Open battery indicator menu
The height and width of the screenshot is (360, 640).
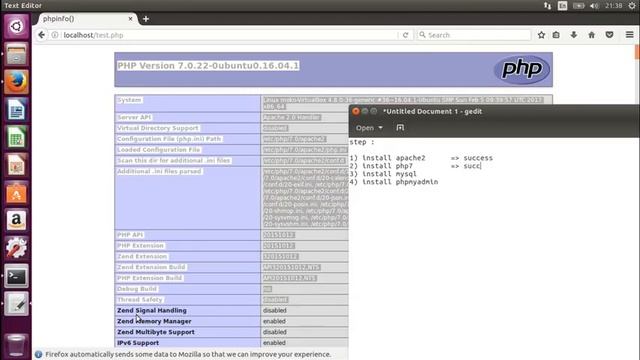(578, 6)
